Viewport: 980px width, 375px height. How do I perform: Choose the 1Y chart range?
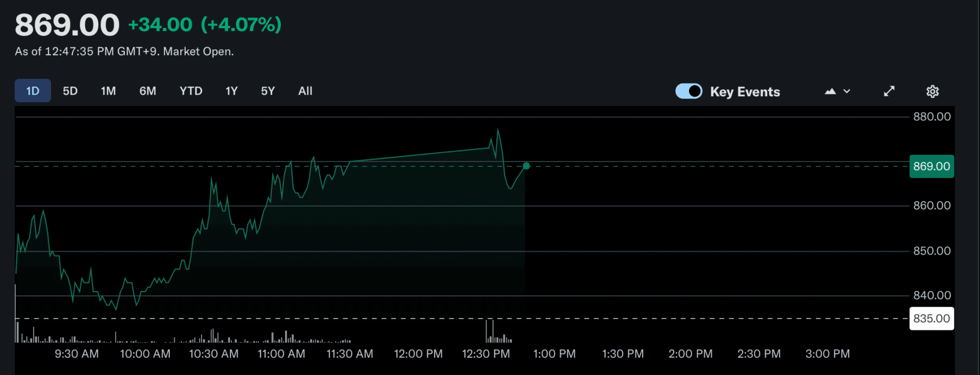click(x=232, y=91)
